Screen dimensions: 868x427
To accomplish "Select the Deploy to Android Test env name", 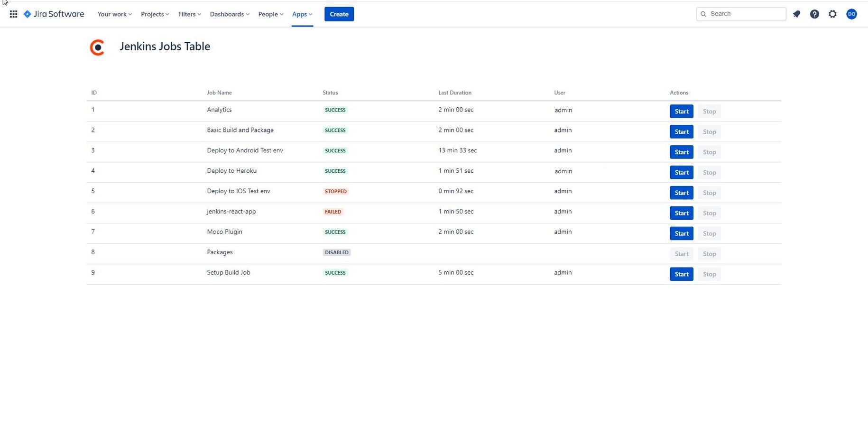I will click(245, 151).
